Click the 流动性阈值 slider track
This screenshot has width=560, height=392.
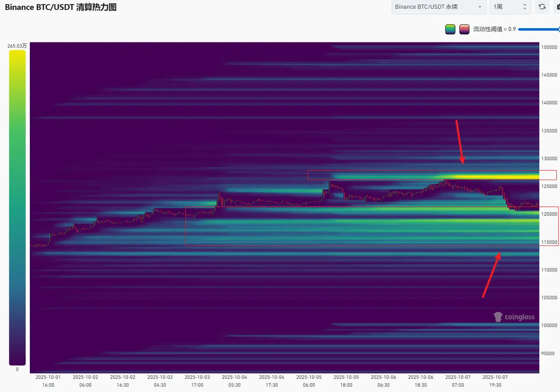(539, 29)
